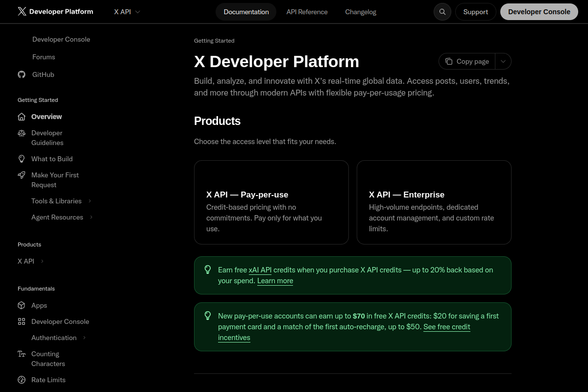
Task: Click the copy icon in Copy page
Action: point(449,61)
